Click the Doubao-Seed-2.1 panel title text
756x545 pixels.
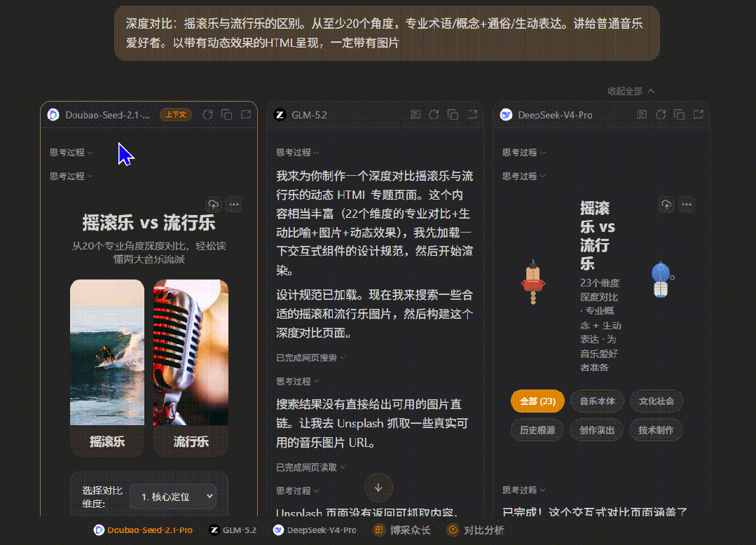point(107,115)
